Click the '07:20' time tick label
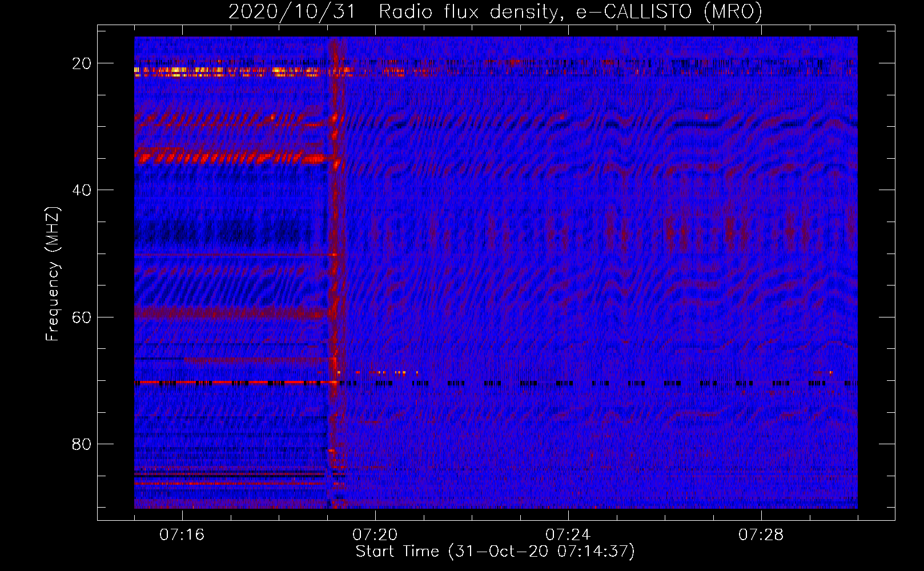This screenshot has height=571, width=924. [x=375, y=535]
